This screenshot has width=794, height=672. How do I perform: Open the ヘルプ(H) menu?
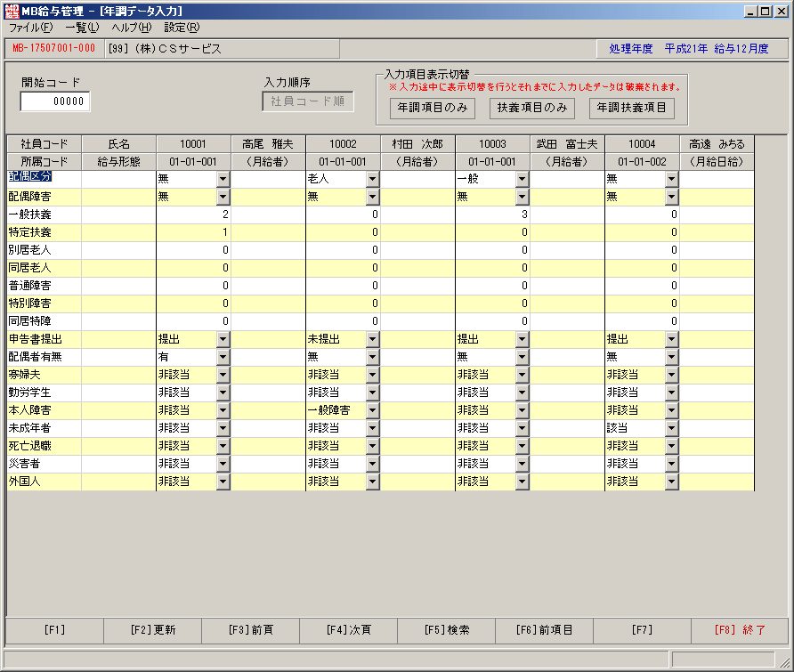(132, 28)
